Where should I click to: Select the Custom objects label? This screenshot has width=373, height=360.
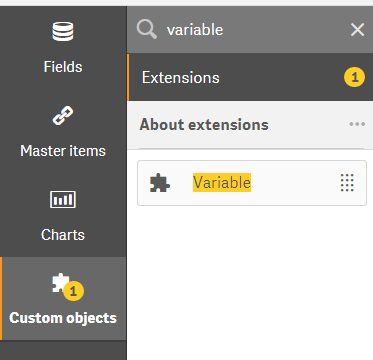(63, 318)
